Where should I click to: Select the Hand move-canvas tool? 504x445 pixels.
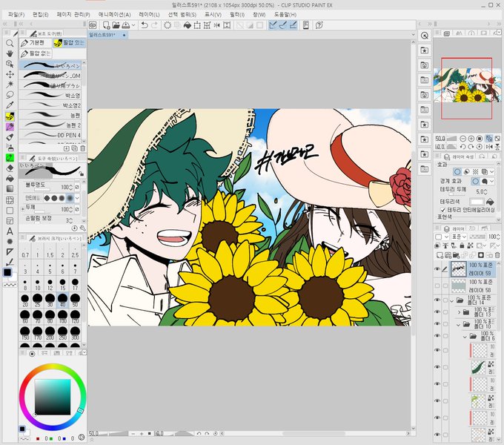[x=10, y=53]
